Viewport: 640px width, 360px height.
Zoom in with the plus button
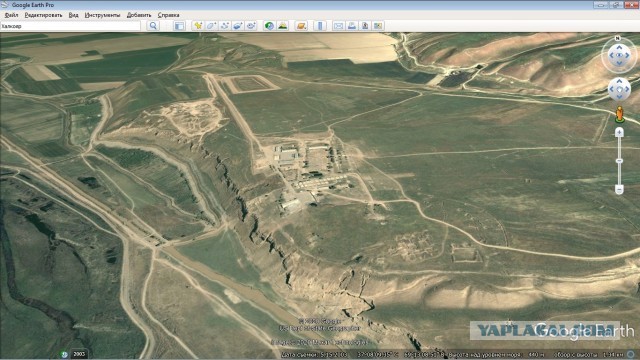pyautogui.click(x=619, y=132)
